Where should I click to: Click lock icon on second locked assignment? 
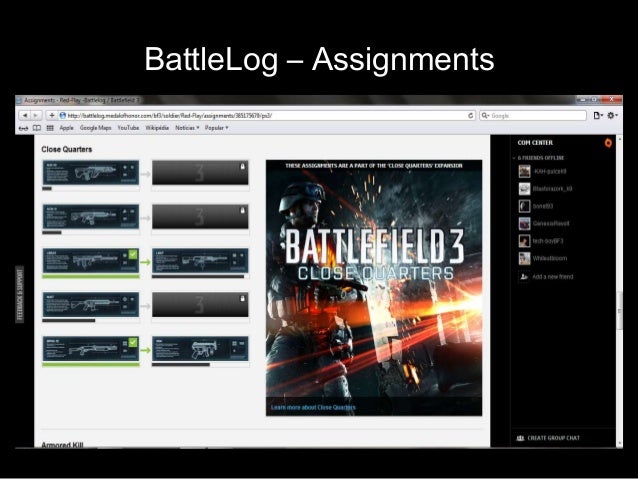pos(243,210)
